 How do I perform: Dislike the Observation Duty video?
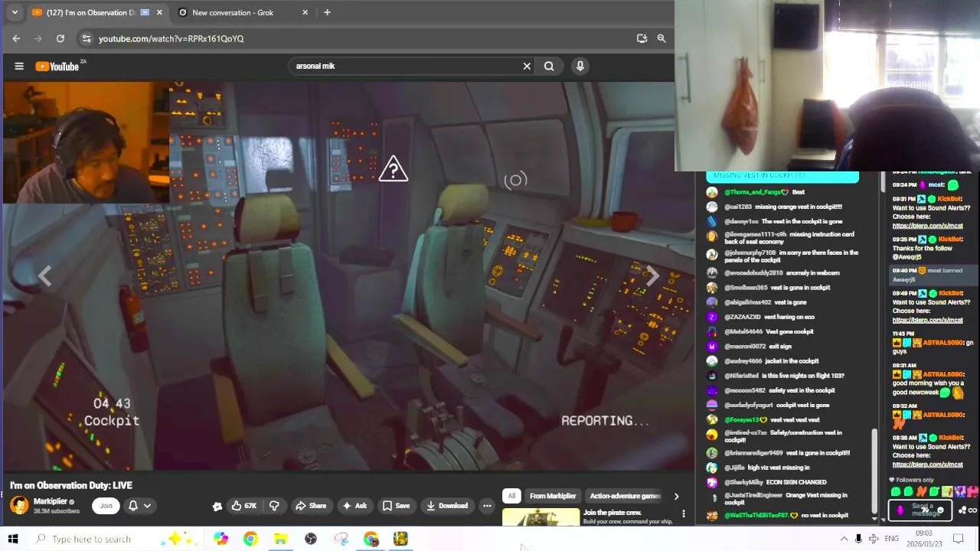274,506
